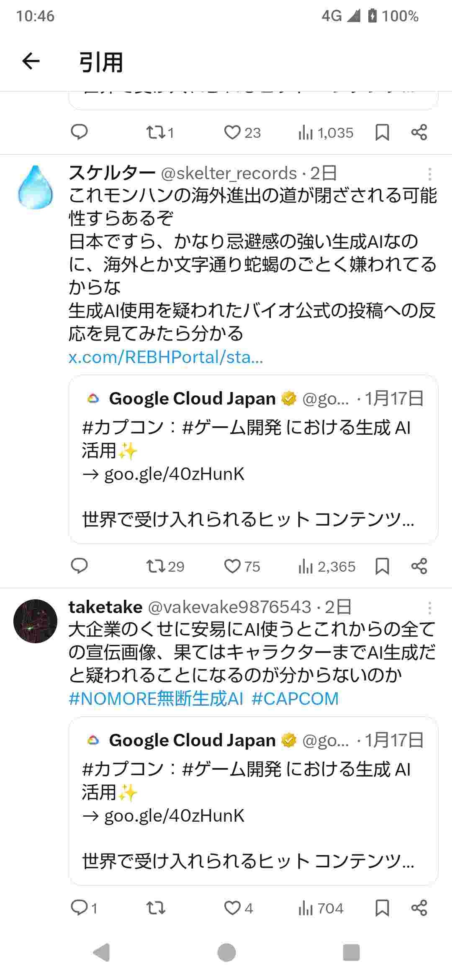This screenshot has height=980, width=452.
Task: Open スケルター's water drop profile avatar
Action: pos(36,187)
